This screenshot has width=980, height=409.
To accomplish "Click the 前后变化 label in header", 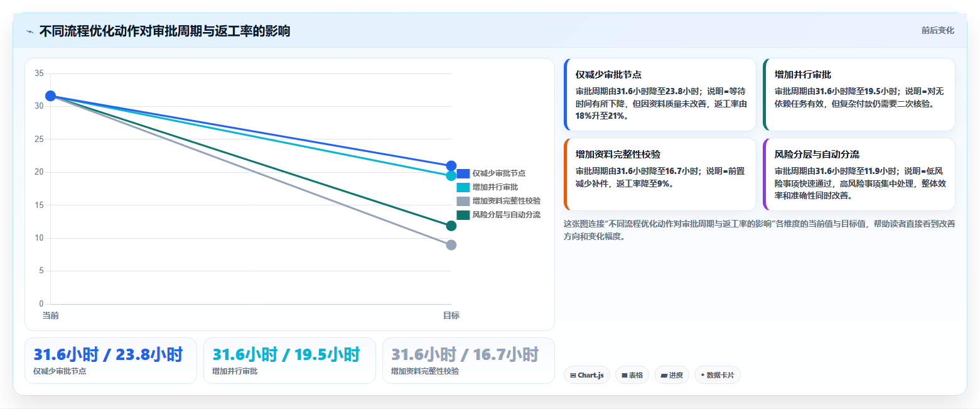I will pos(938,31).
